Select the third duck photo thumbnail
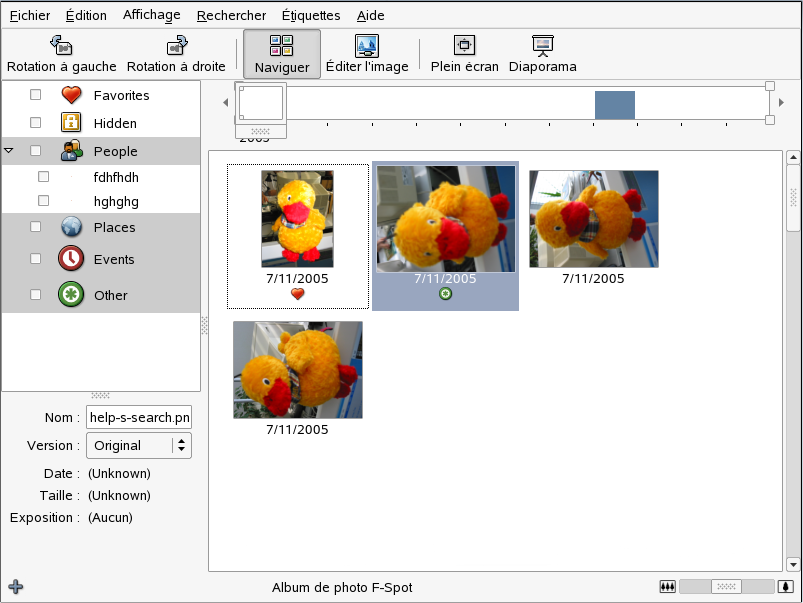803x603 pixels. pos(594,219)
